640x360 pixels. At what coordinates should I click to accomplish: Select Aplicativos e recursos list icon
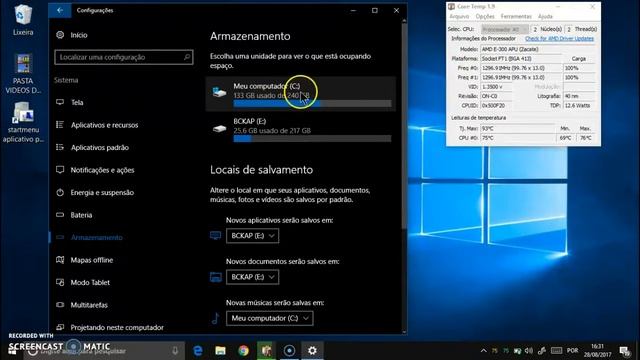60,125
